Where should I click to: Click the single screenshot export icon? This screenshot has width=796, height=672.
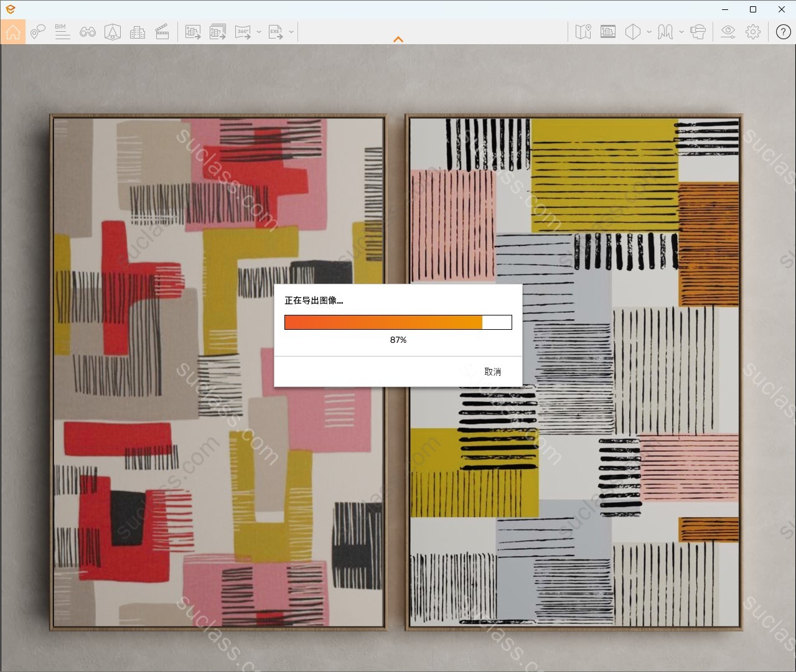(x=193, y=32)
